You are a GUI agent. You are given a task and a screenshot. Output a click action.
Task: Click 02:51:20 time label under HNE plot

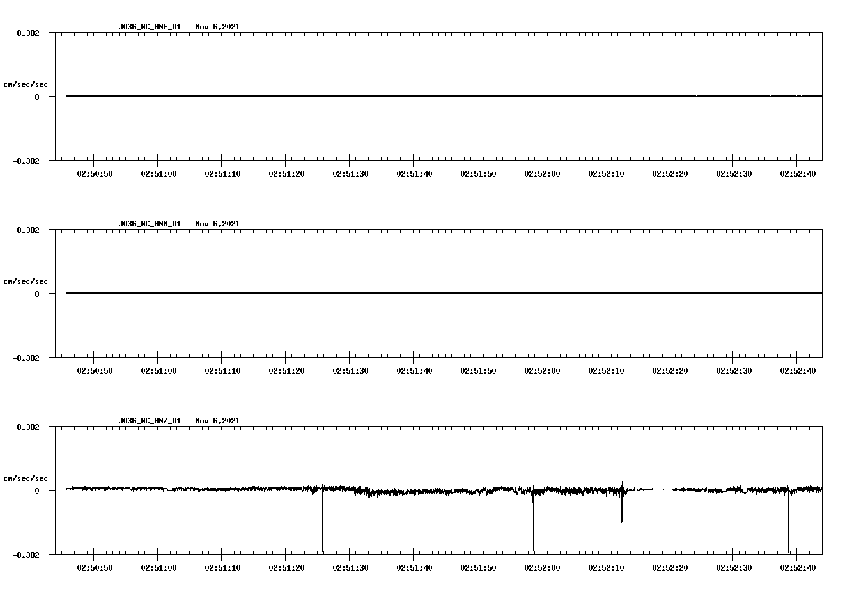286,174
